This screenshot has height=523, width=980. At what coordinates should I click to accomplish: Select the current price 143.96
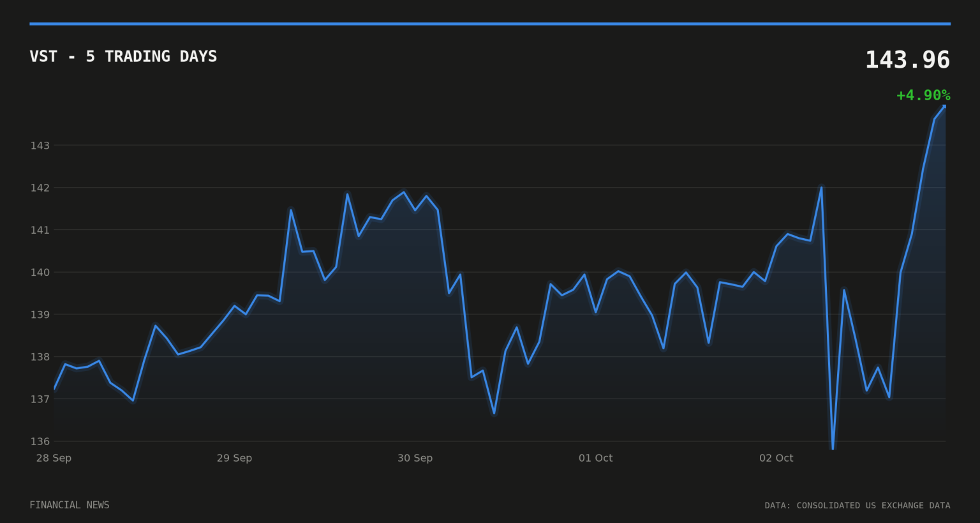(x=907, y=60)
